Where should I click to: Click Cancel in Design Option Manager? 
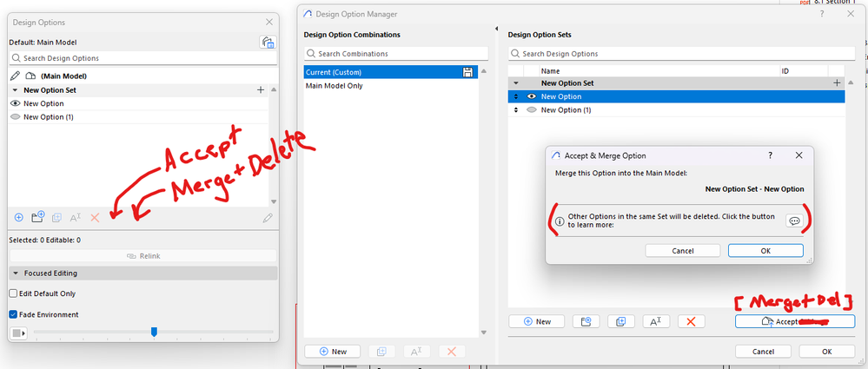click(763, 352)
